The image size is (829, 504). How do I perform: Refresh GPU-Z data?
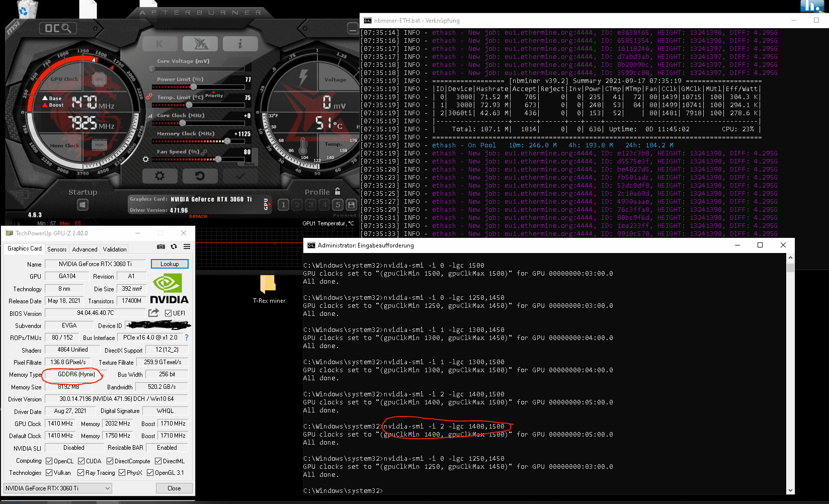[174, 246]
